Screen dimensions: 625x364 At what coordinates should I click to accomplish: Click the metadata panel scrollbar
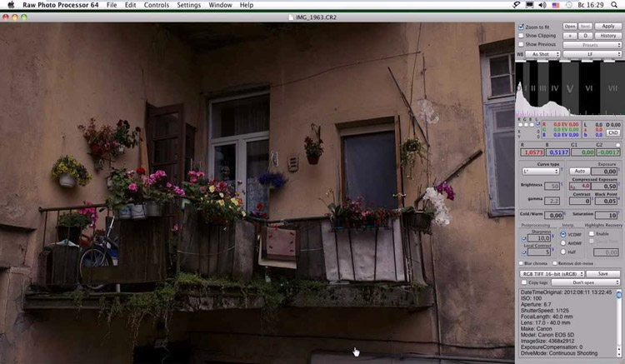(619, 322)
